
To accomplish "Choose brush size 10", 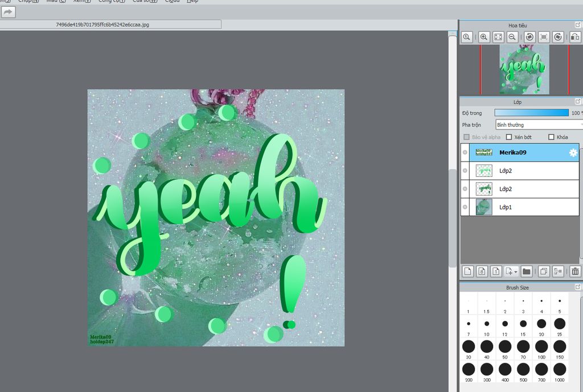I will tap(487, 327).
